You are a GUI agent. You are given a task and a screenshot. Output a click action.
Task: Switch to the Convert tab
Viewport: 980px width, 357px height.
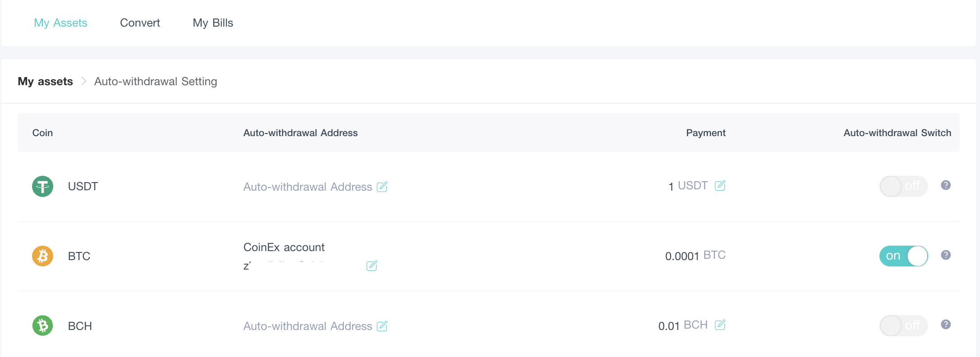pyautogui.click(x=140, y=23)
